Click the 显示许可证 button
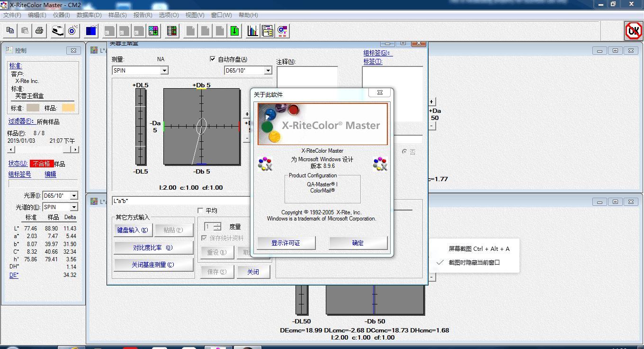644x349 pixels. click(286, 243)
